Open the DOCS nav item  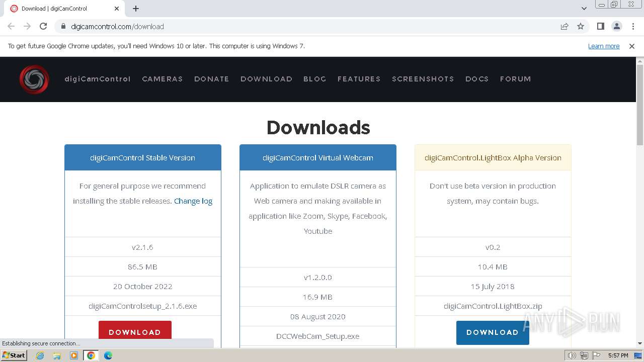tap(477, 79)
